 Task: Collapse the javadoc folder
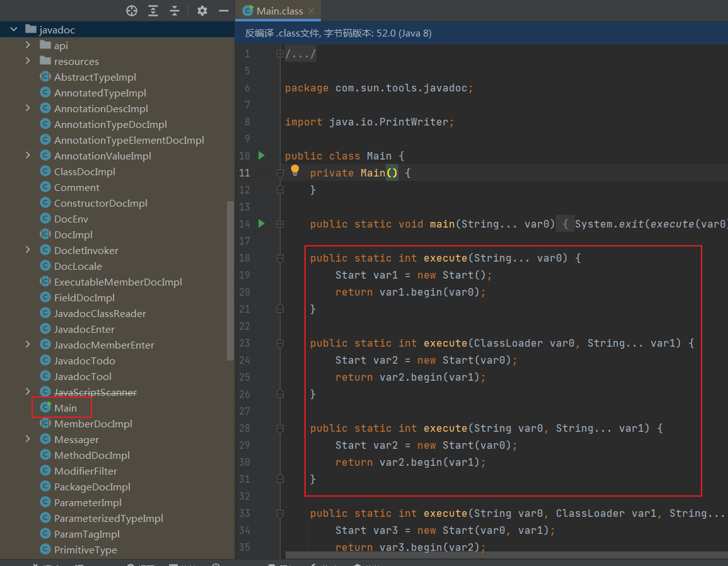tap(13, 30)
